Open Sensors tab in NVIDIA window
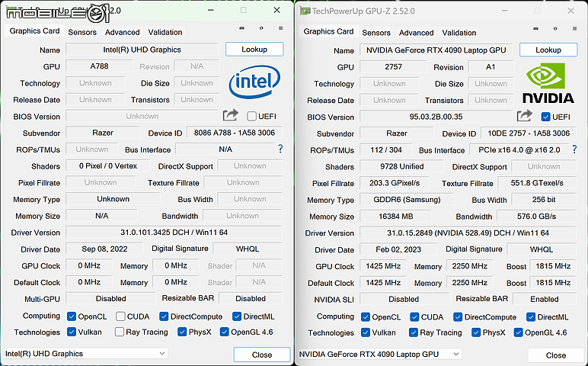This screenshot has height=366, width=588. click(x=376, y=33)
